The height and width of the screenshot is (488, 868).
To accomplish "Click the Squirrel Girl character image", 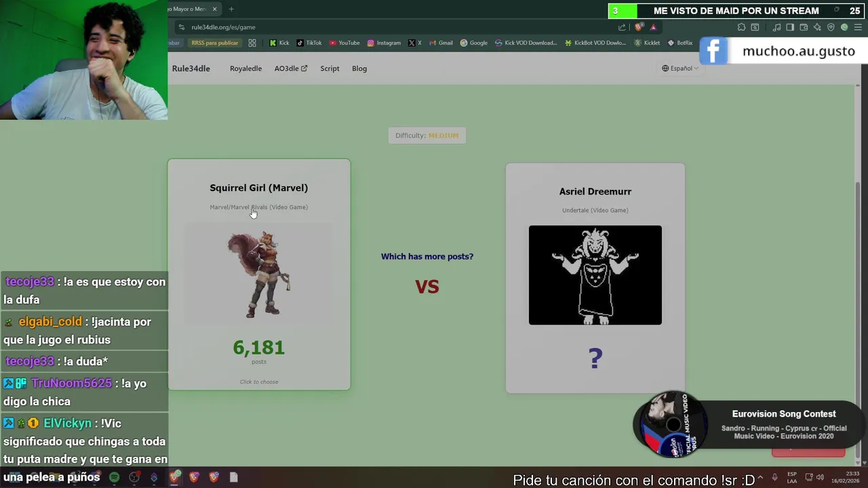I will (x=259, y=274).
